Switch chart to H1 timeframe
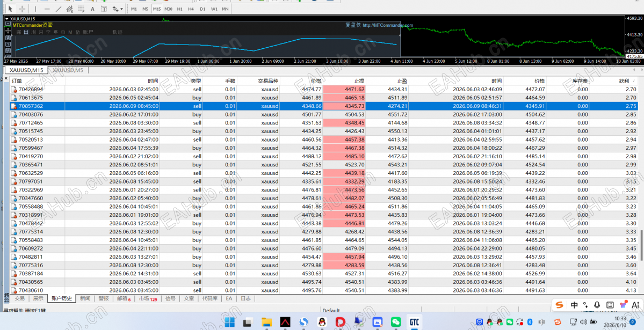 pyautogui.click(x=180, y=9)
